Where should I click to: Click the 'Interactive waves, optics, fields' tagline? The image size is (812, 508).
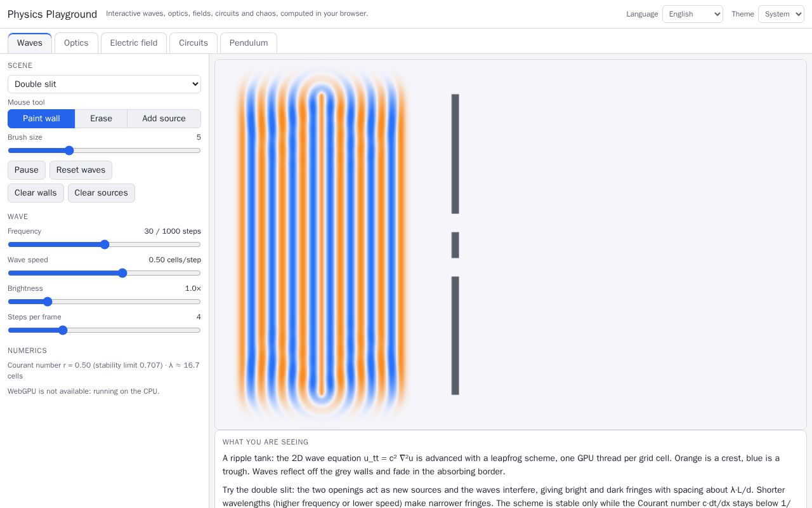[x=237, y=13]
